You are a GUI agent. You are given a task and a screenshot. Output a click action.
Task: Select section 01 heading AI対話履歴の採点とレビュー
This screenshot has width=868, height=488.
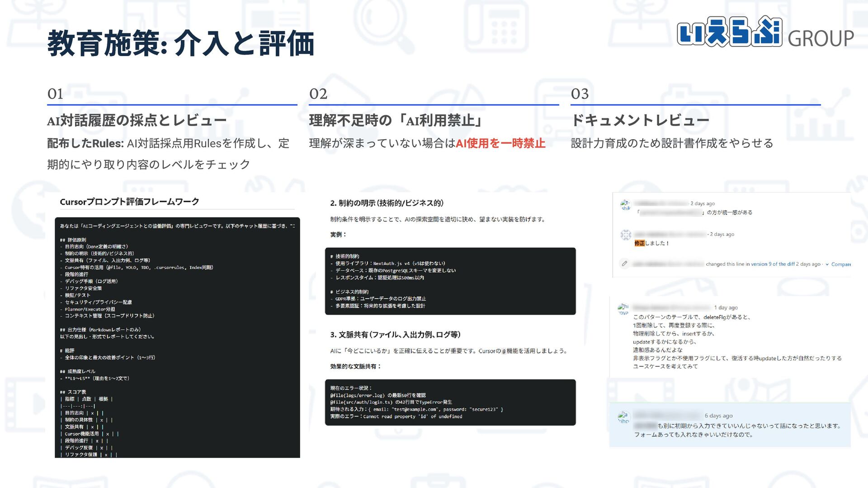pos(137,121)
